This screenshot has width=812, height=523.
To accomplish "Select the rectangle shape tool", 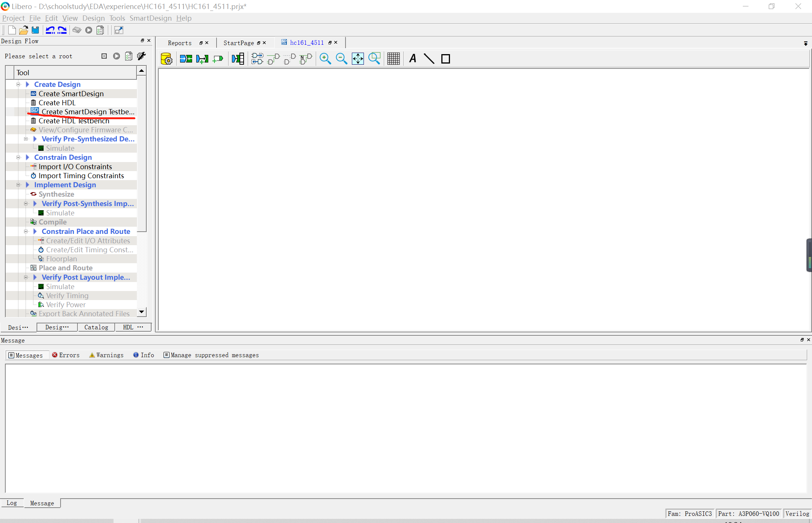I will [x=445, y=59].
